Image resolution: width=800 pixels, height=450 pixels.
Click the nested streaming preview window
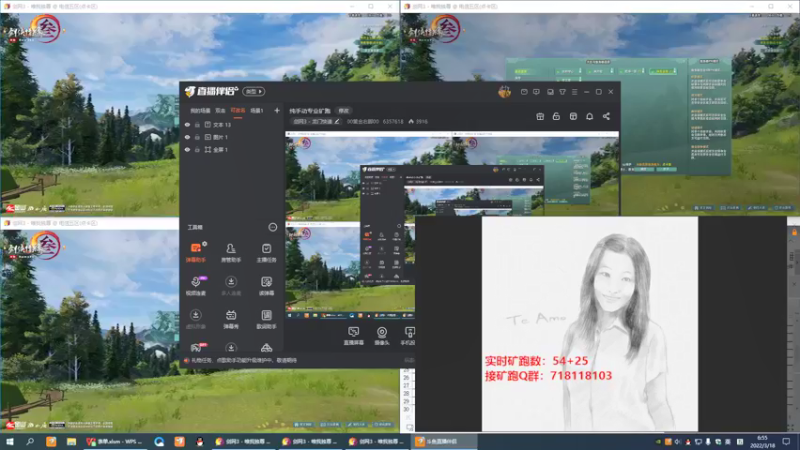coord(452,224)
